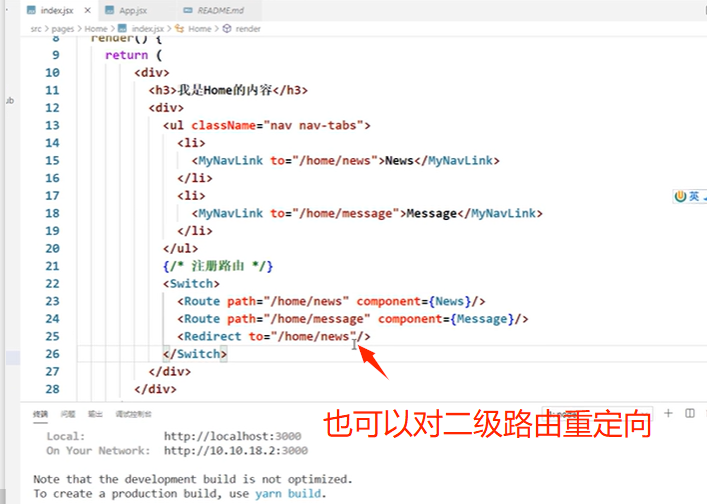707x504 pixels.
Task: Click the JSX file icon on App.jsx tab
Action: [x=110, y=10]
